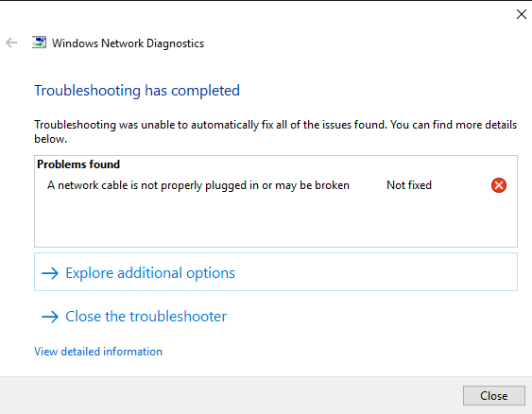Select the network cable problem entry

pyautogui.click(x=198, y=185)
